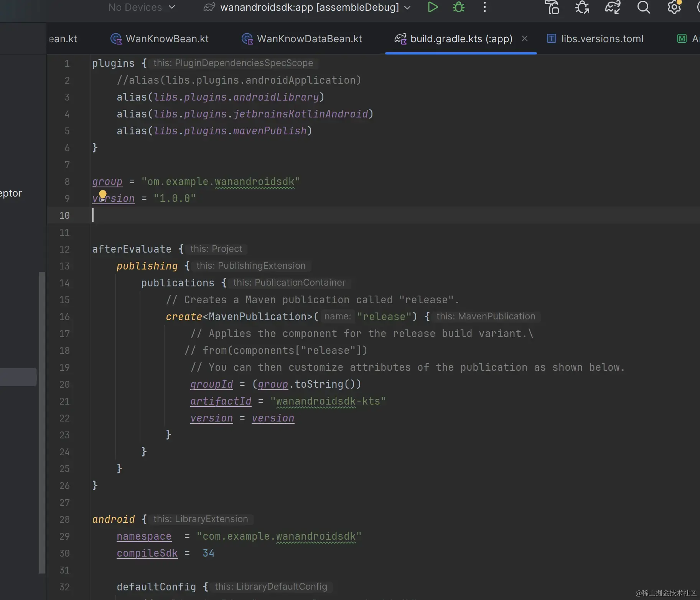This screenshot has width=700, height=600.
Task: Sync project with Gradle files icon
Action: (613, 7)
